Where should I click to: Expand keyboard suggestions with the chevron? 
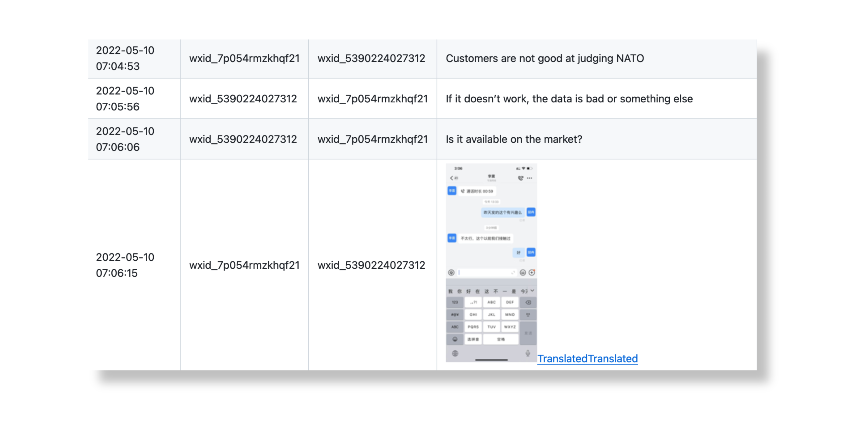[532, 291]
